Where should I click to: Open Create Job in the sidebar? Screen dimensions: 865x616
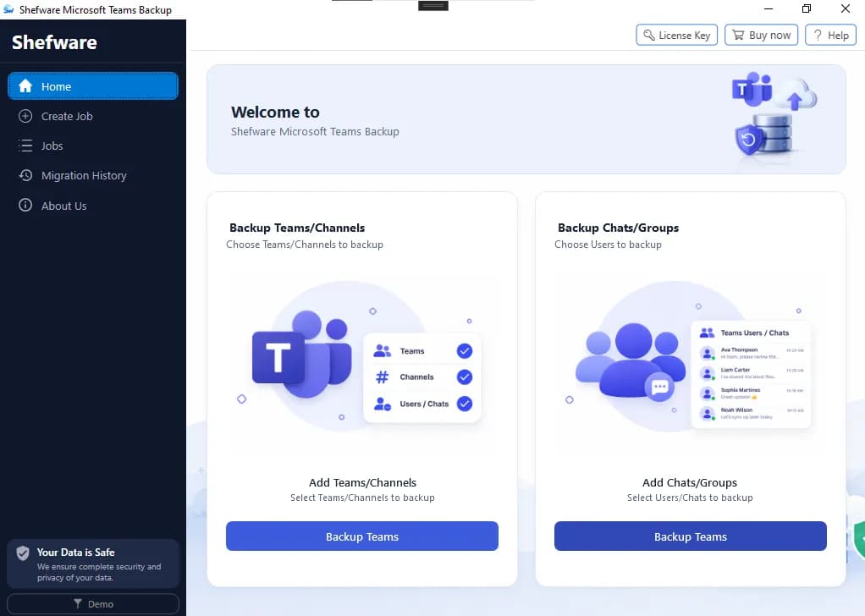click(93, 117)
